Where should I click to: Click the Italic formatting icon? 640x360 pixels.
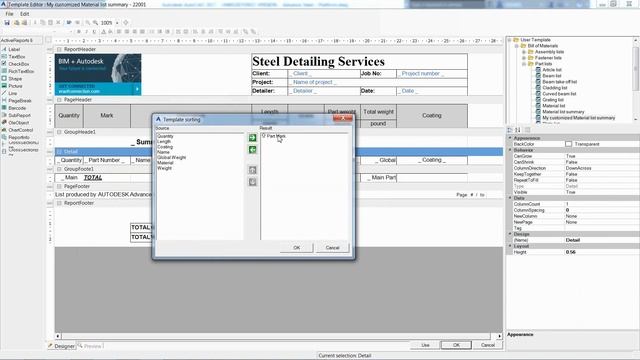(x=86, y=32)
